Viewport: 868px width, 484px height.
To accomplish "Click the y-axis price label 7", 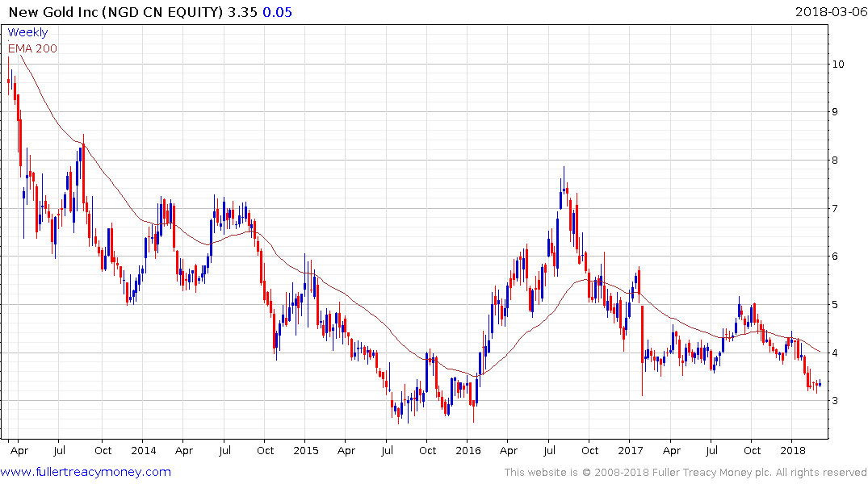I will tap(835, 209).
